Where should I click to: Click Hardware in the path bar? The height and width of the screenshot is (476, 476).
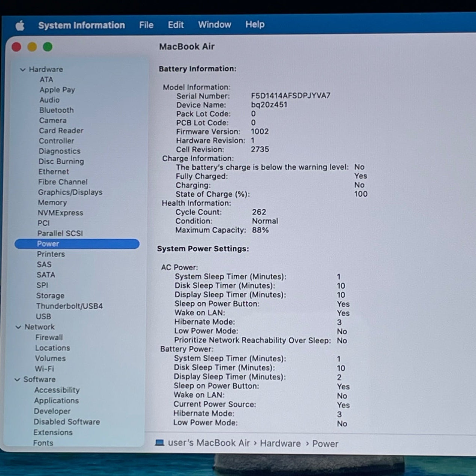(280, 443)
